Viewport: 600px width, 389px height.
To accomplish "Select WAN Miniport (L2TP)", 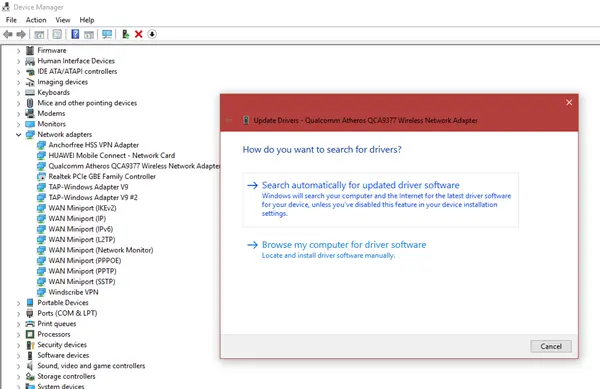I will pos(82,239).
